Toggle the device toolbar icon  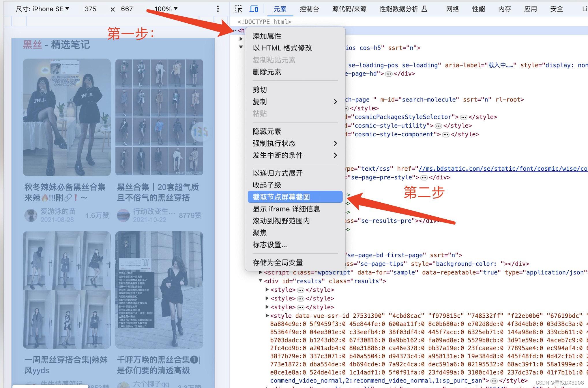[254, 9]
